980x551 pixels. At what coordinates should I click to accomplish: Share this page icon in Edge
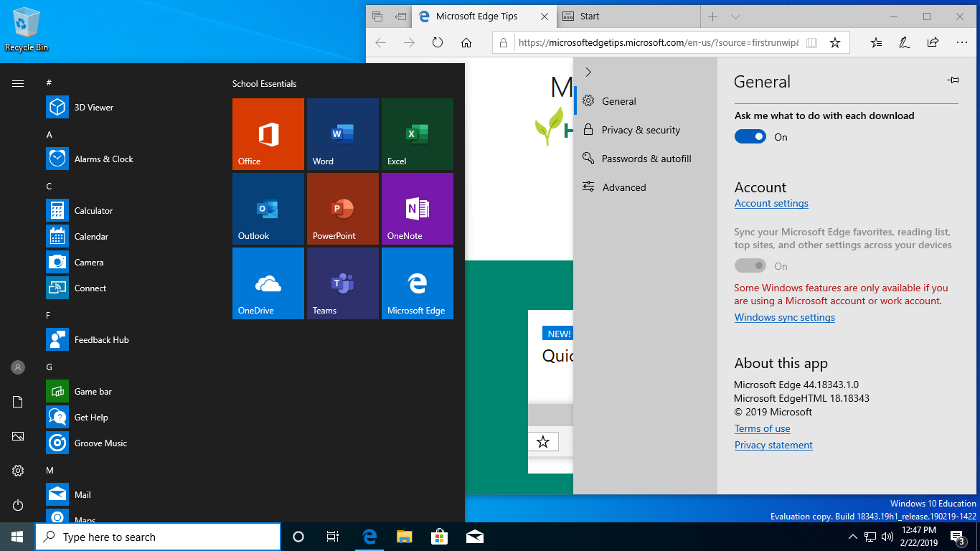(933, 43)
